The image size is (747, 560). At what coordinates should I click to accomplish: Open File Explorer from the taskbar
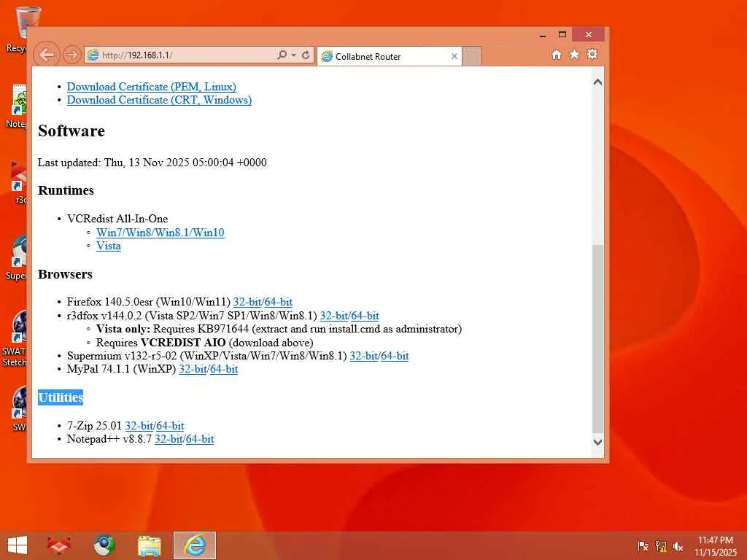click(149, 545)
